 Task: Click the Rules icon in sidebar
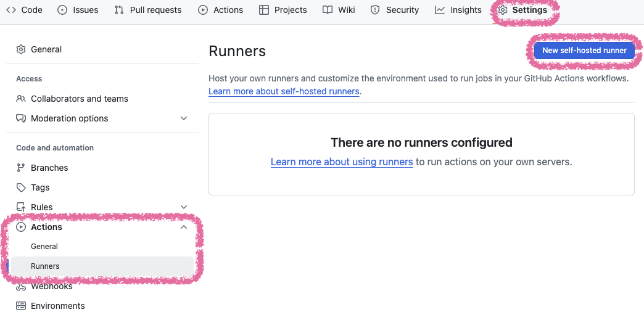click(20, 207)
